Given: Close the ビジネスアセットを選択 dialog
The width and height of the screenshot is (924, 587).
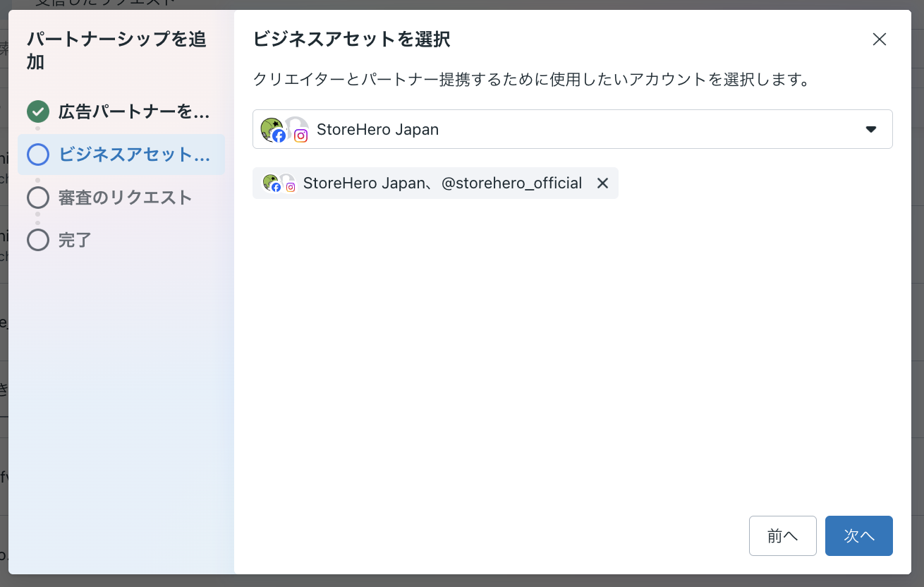Looking at the screenshot, I should pyautogui.click(x=879, y=40).
